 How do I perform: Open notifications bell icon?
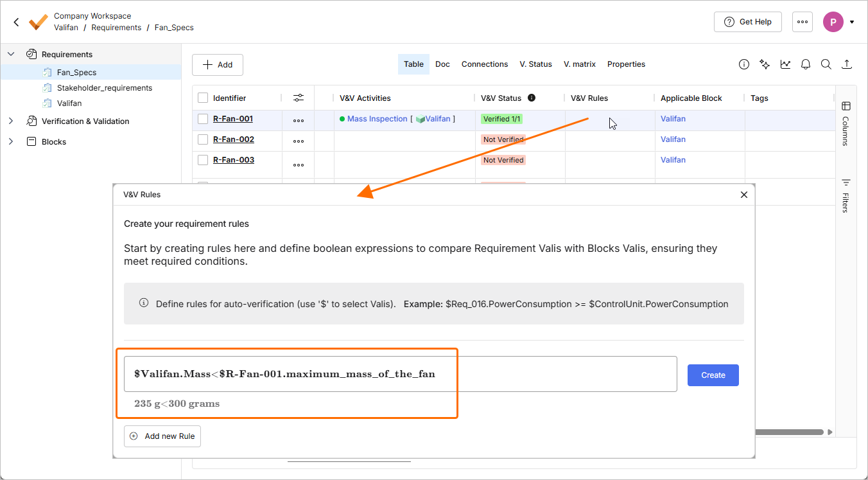(x=806, y=64)
